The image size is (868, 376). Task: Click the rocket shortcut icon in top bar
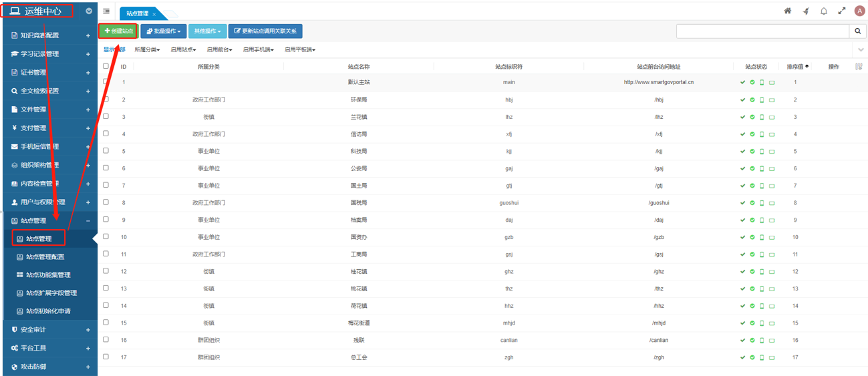coord(806,11)
